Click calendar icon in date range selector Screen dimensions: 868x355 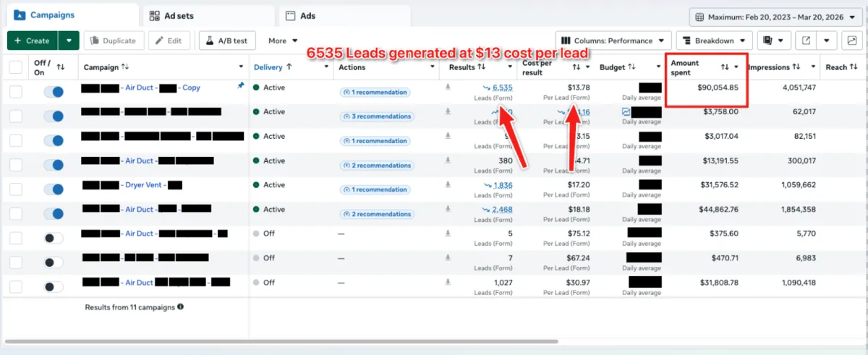tap(699, 16)
